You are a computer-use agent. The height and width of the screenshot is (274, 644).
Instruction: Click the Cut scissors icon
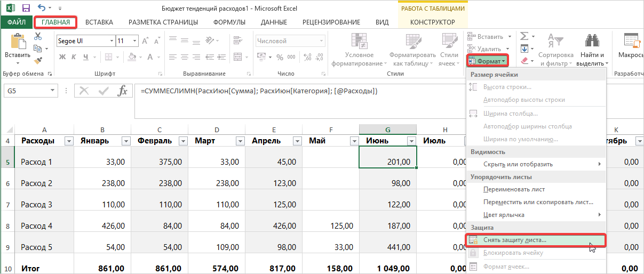pos(38,36)
